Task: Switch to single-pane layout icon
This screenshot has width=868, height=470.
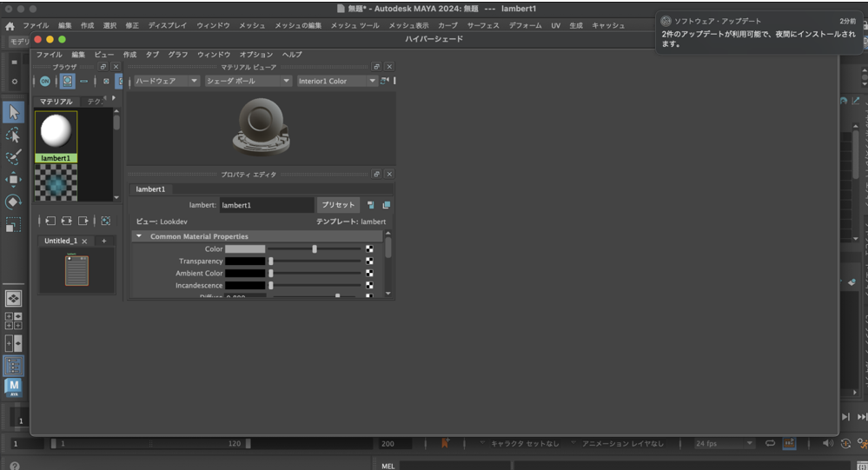Action: 13,298
